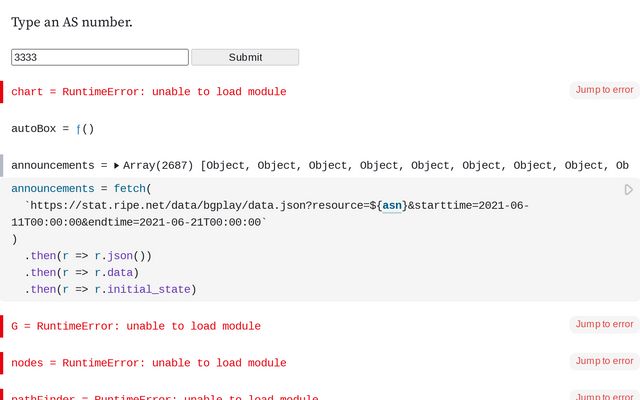640x400 pixels.
Task: Jump to error for nodes cell
Action: point(604,361)
